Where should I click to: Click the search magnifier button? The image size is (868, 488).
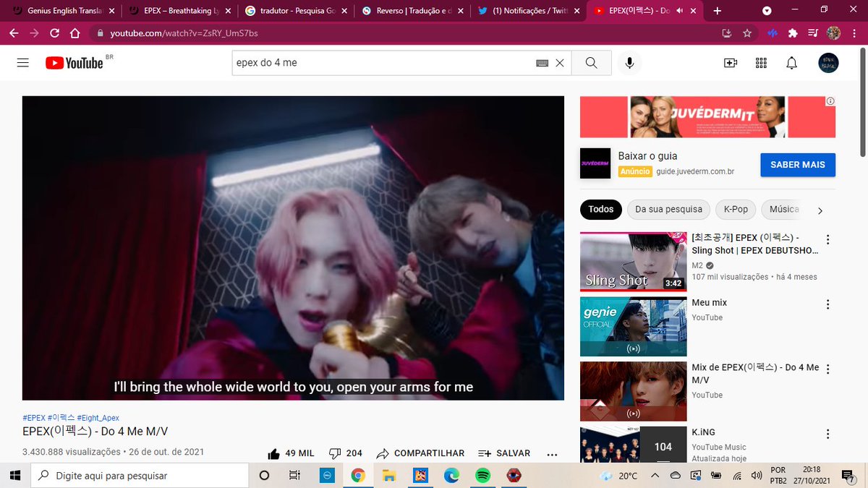(591, 63)
